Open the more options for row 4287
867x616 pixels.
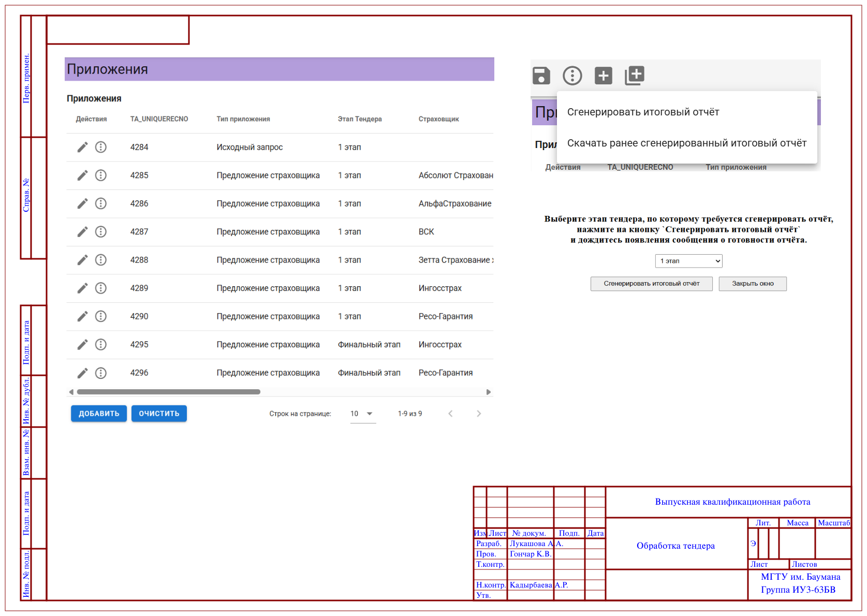[101, 232]
